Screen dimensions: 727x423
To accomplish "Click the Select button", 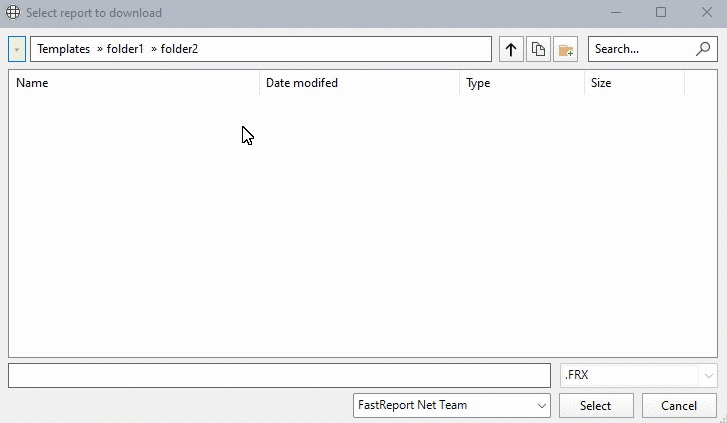I will (x=596, y=405).
